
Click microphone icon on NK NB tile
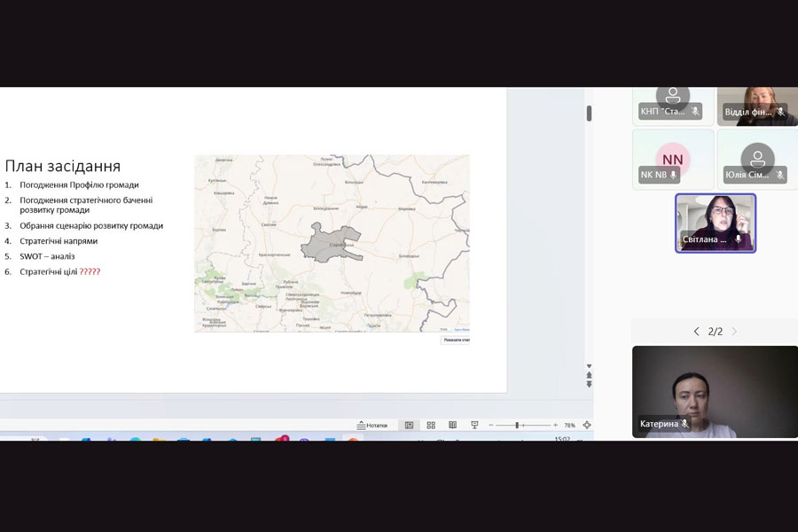[673, 175]
